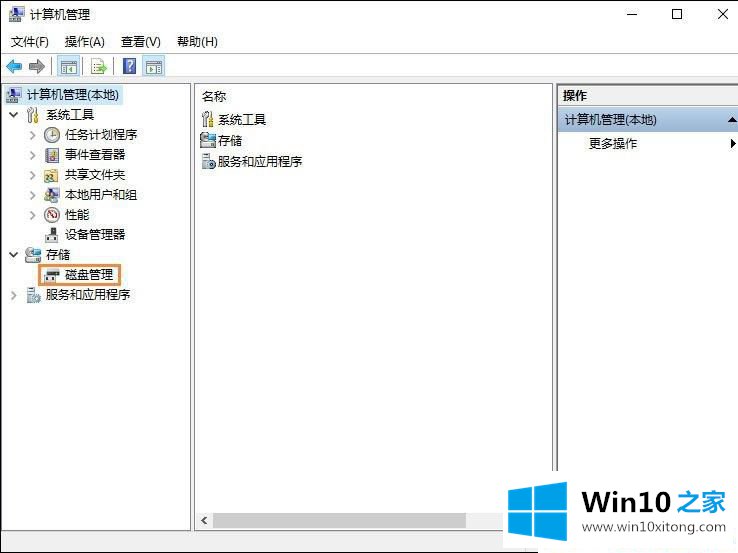Image resolution: width=738 pixels, height=553 pixels.
Task: Click the 设备管理器 icon
Action: 52,235
